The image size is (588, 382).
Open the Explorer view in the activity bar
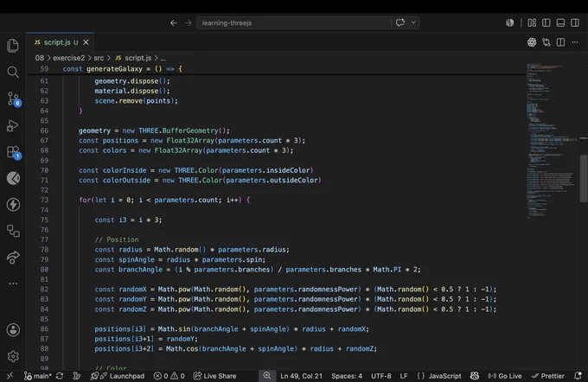[x=13, y=46]
